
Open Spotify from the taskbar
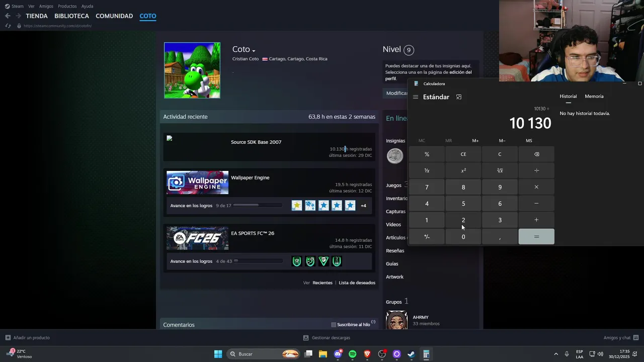click(352, 354)
